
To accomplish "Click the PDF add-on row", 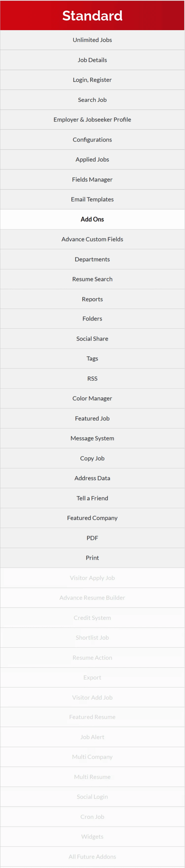I will pos(92,538).
